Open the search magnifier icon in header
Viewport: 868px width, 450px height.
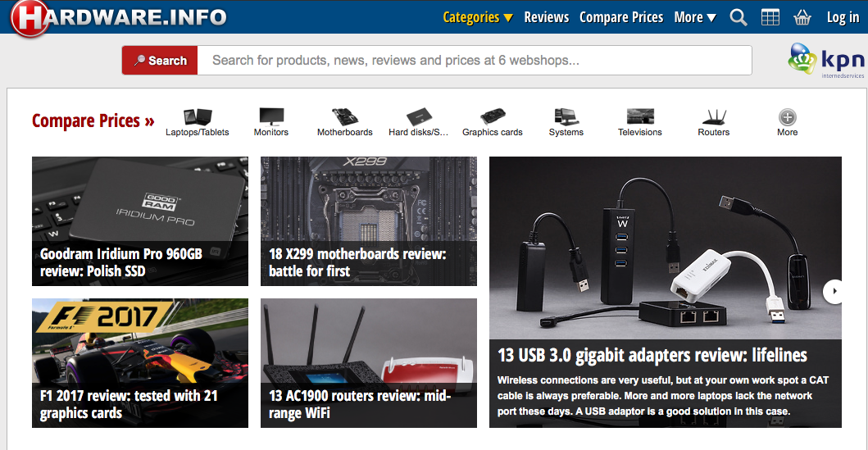point(738,18)
